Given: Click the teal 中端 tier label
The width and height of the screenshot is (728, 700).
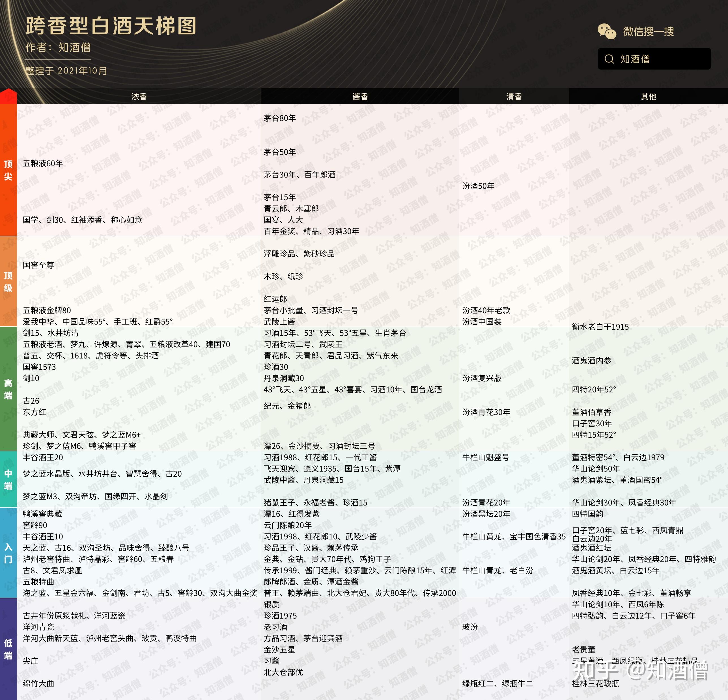Looking at the screenshot, I should pyautogui.click(x=8, y=479).
